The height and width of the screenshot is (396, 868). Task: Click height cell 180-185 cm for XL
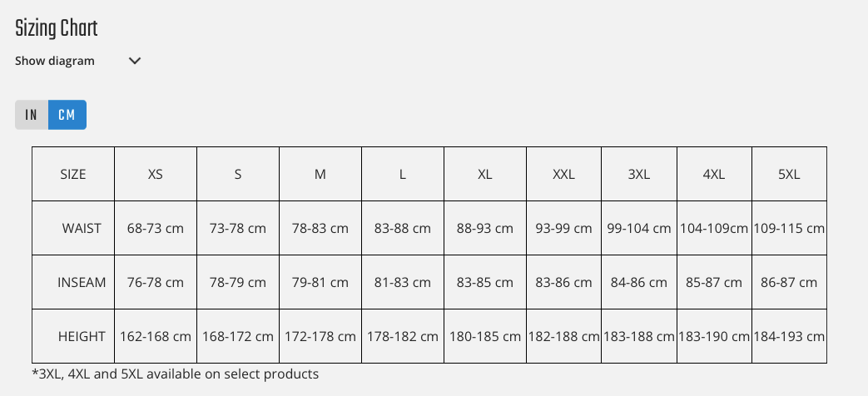coord(485,337)
